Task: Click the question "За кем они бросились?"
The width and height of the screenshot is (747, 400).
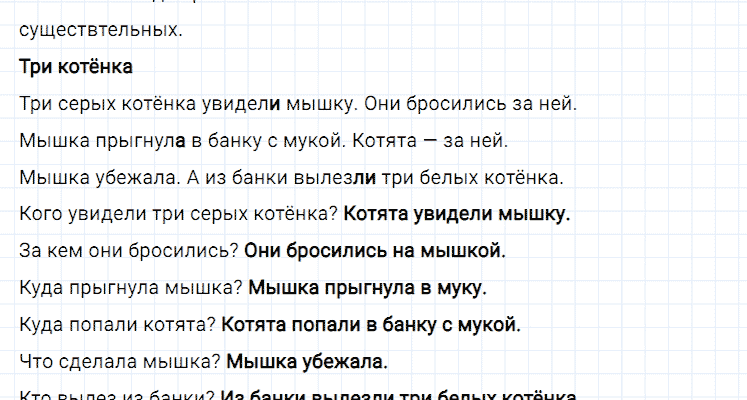Action: click(x=128, y=251)
